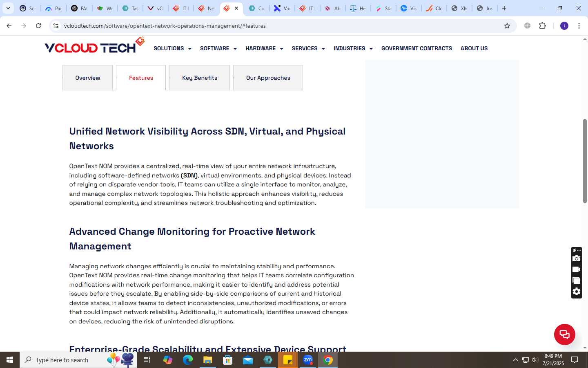Open Microsoft Edge from the taskbar

click(x=187, y=360)
